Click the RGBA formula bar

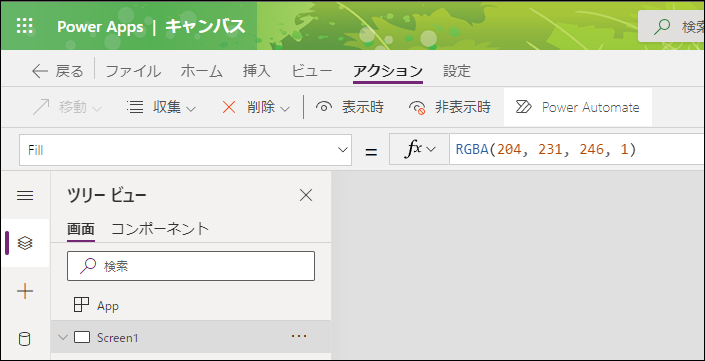tap(577, 150)
